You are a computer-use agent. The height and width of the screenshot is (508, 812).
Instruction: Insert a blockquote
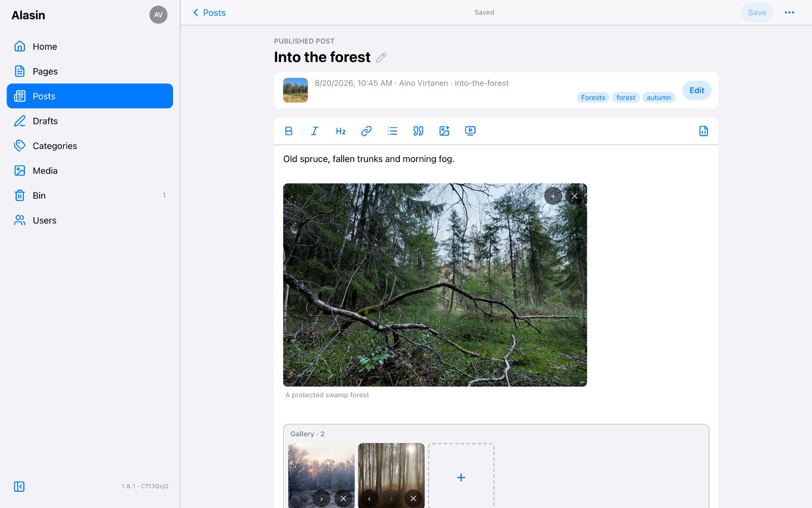pyautogui.click(x=418, y=131)
